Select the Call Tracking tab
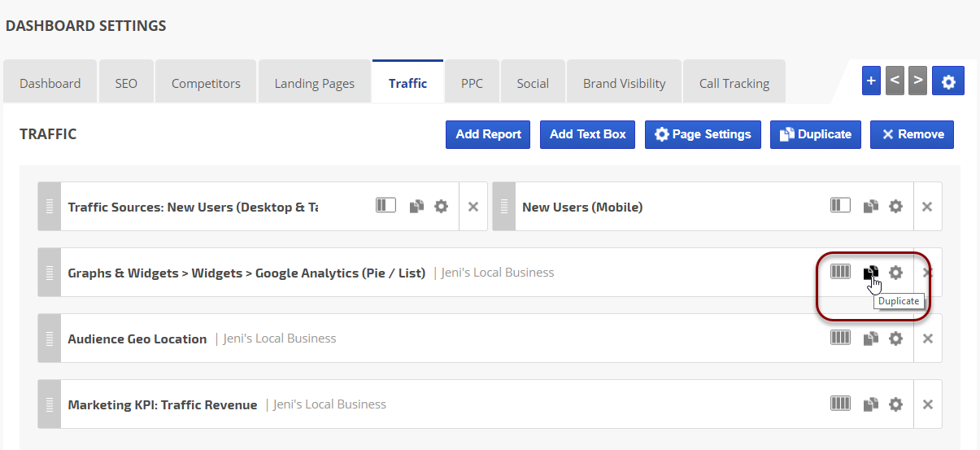980x450 pixels. tap(734, 83)
